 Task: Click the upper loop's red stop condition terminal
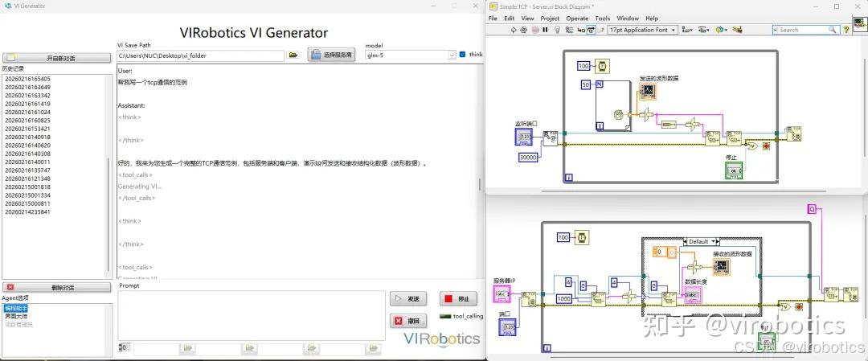coord(767,146)
